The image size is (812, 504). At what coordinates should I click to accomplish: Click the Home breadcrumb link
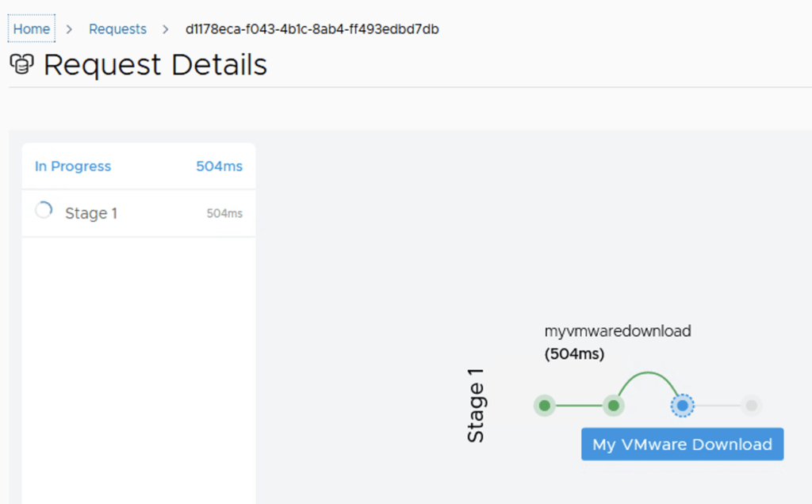click(32, 29)
